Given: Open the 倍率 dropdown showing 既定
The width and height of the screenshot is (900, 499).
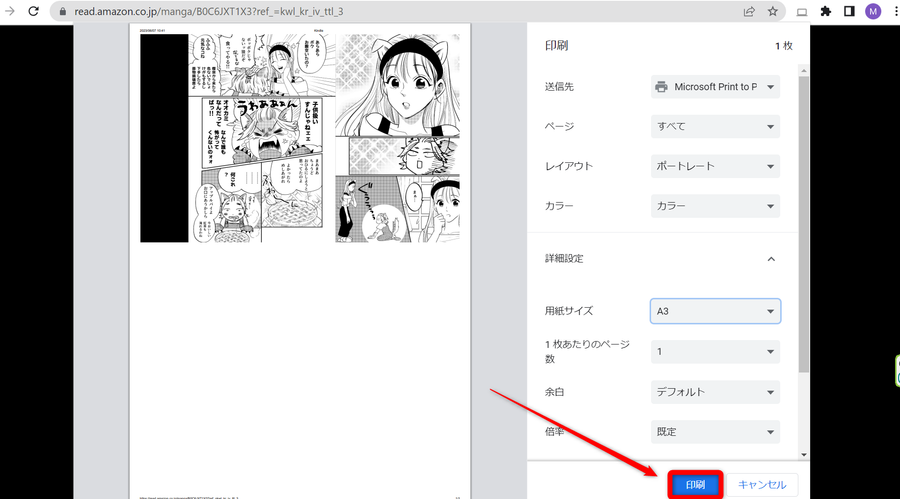Looking at the screenshot, I should [x=715, y=432].
